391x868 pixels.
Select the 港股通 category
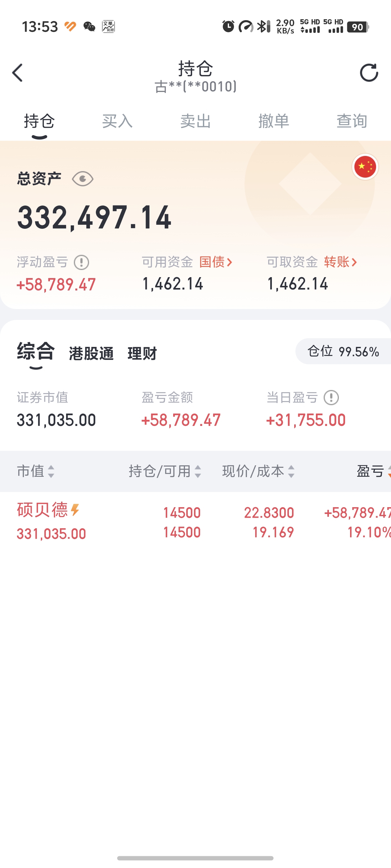tap(91, 353)
